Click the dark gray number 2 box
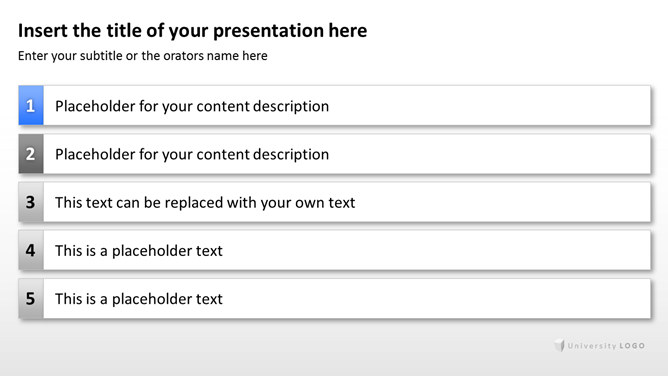 pos(31,154)
